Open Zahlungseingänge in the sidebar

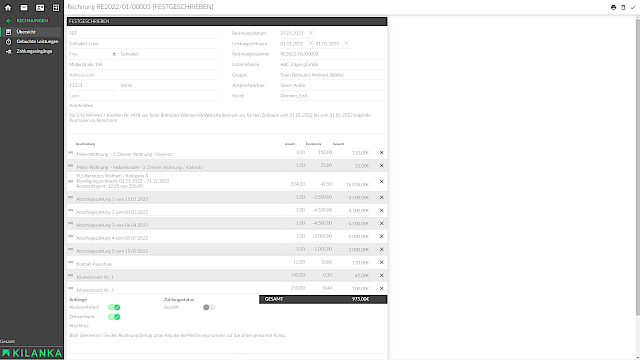coord(31,51)
